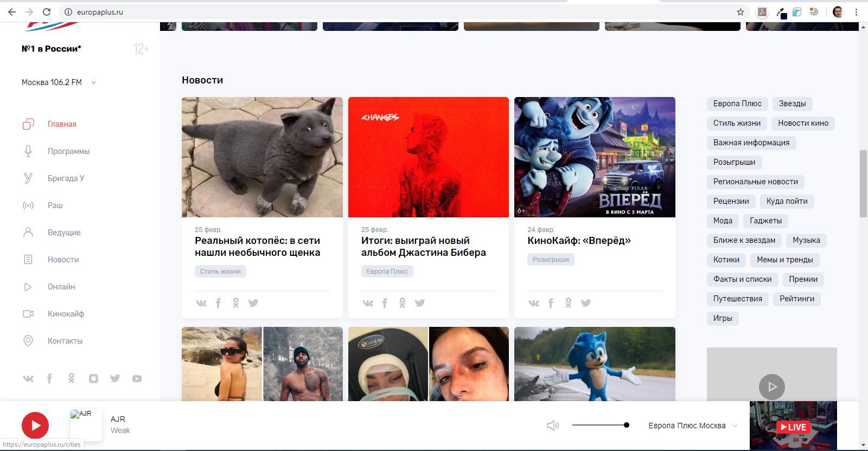Go to Главная in sidebar

click(50, 124)
